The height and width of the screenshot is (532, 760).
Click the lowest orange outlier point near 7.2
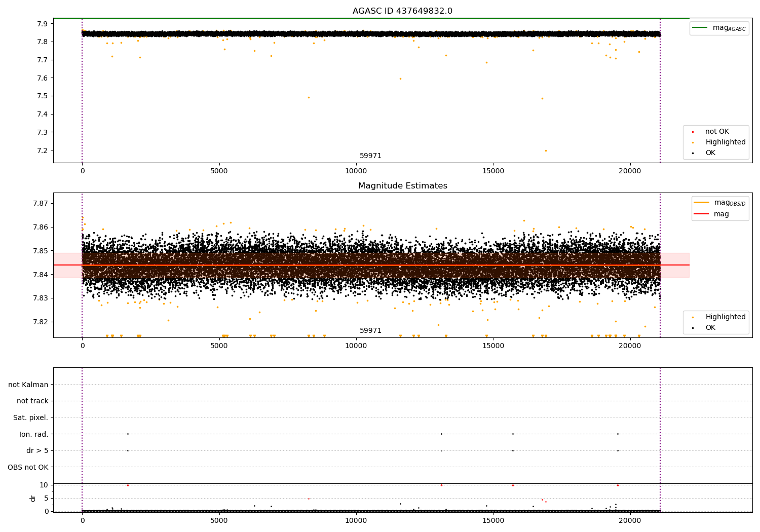pos(546,150)
